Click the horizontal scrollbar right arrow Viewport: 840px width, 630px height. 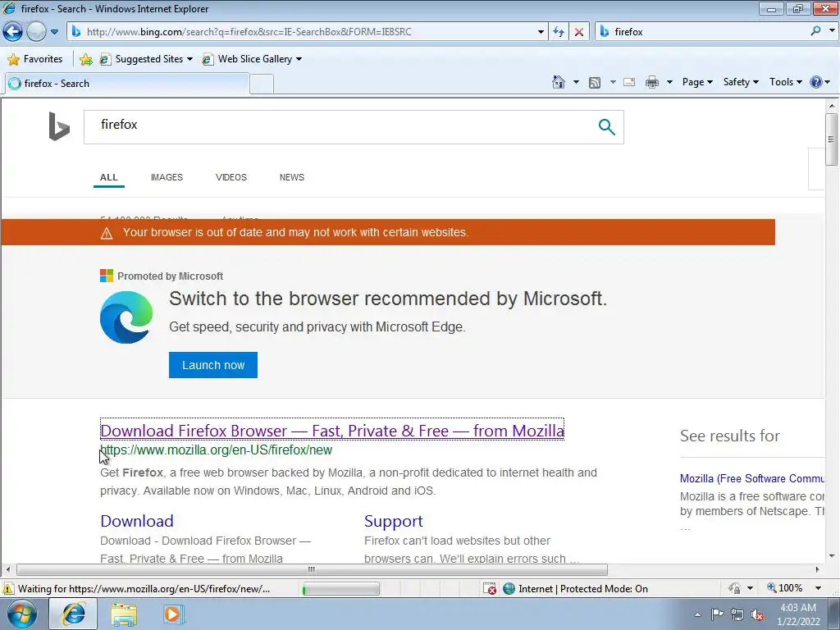click(x=818, y=569)
